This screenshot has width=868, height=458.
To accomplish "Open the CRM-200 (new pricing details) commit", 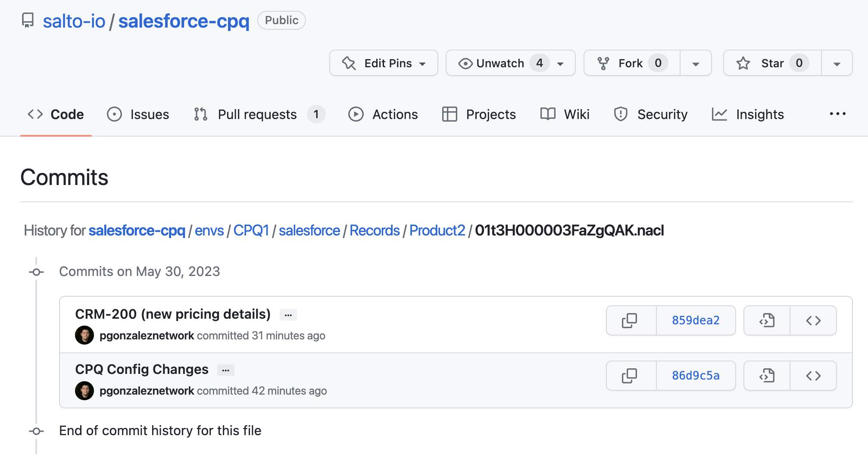I will point(173,314).
